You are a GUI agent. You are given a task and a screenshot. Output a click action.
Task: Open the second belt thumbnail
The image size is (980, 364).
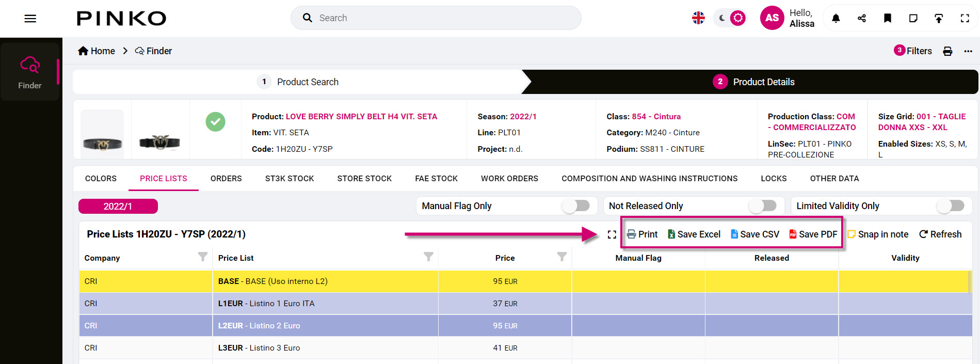[160, 141]
